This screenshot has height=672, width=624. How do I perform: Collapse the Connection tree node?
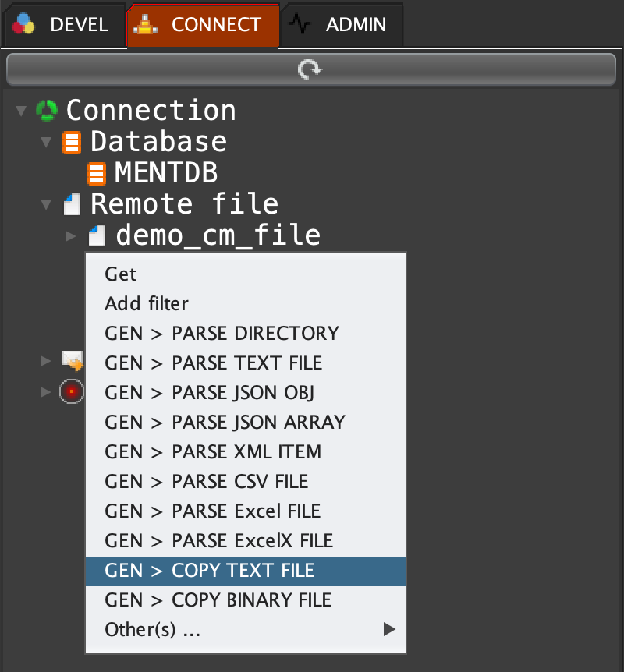coord(21,111)
